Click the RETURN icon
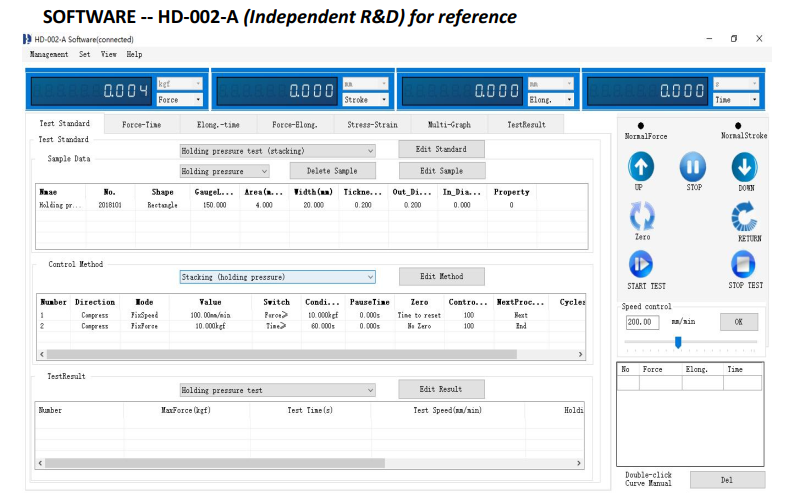 point(744,217)
